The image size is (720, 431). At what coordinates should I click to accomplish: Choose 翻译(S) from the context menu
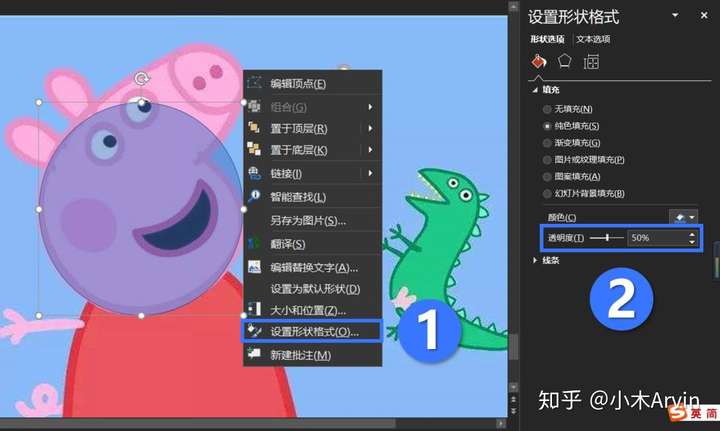click(x=312, y=244)
